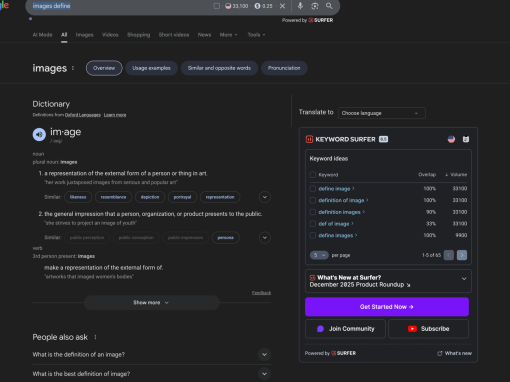This screenshot has height=382, width=510.
Task: Click the Surfer logo under the search bar
Action: [320, 20]
